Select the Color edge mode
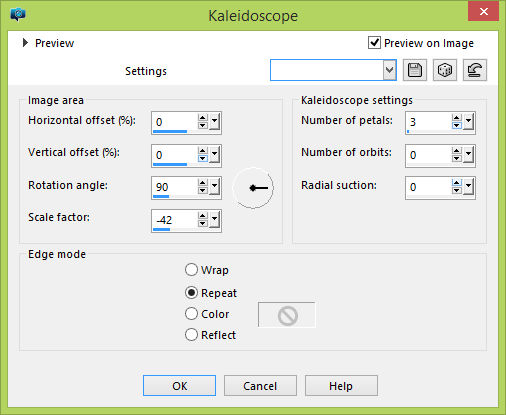Screen dimensions: 506x415 click(191, 314)
